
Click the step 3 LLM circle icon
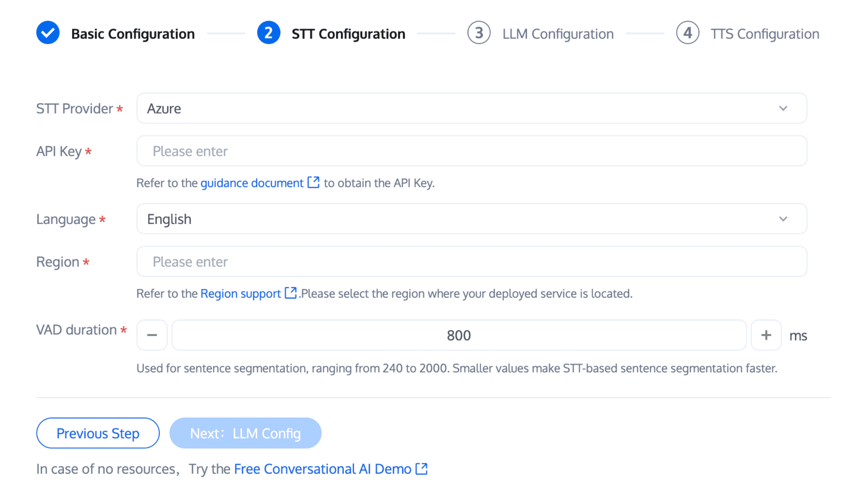coord(479,33)
